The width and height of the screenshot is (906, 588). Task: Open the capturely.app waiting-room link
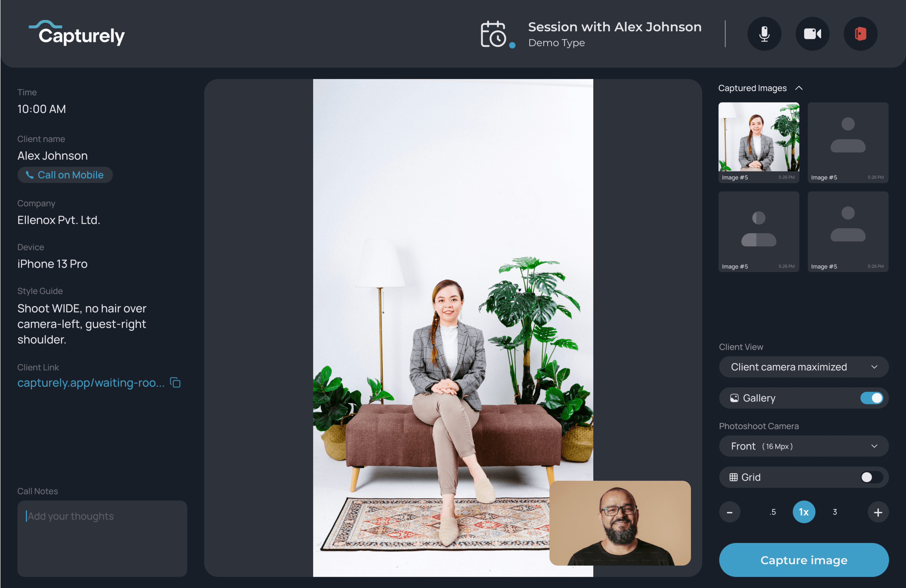coord(91,382)
